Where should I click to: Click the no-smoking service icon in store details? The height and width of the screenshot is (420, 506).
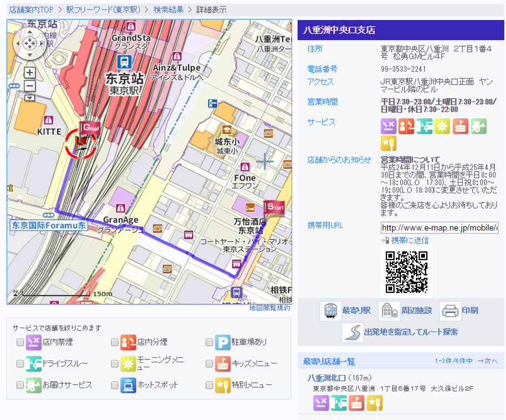click(x=389, y=126)
